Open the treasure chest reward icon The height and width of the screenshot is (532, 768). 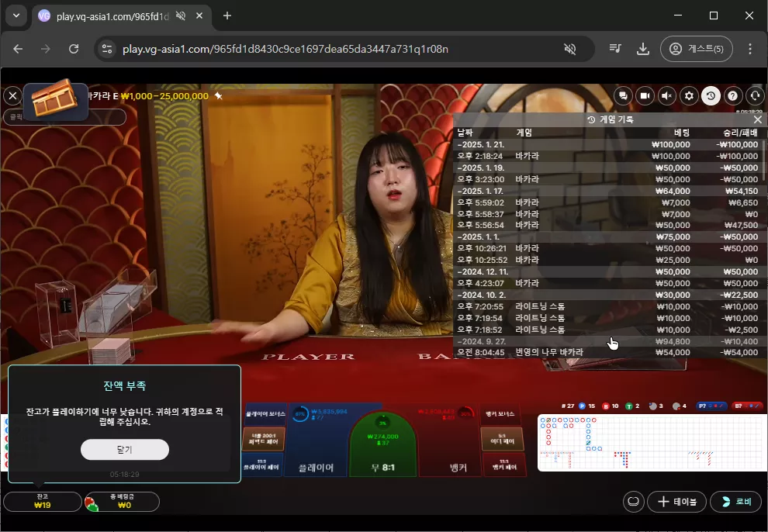[55, 99]
